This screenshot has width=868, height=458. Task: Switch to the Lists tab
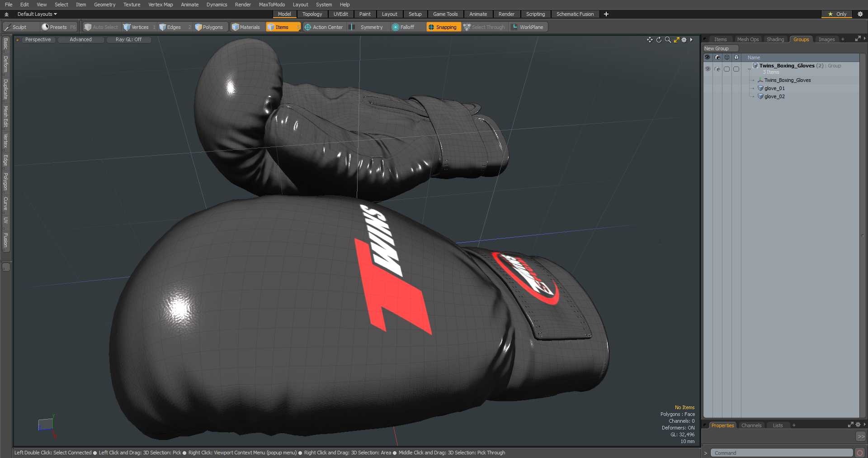[x=778, y=425]
